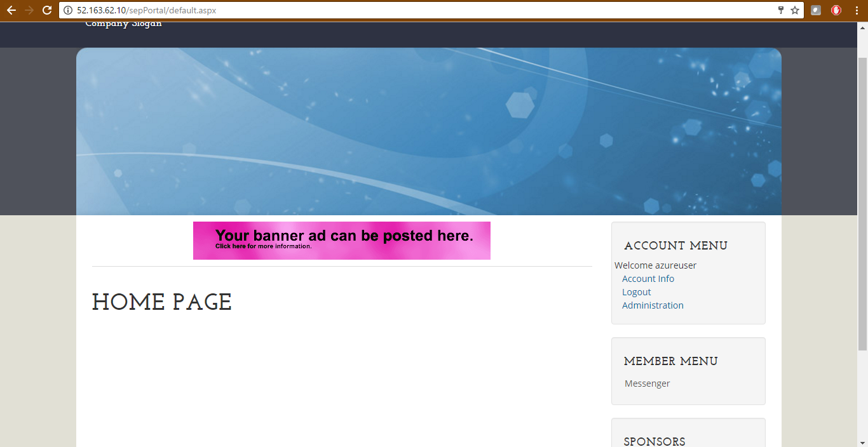
Task: Reload the current page
Action: (46, 10)
